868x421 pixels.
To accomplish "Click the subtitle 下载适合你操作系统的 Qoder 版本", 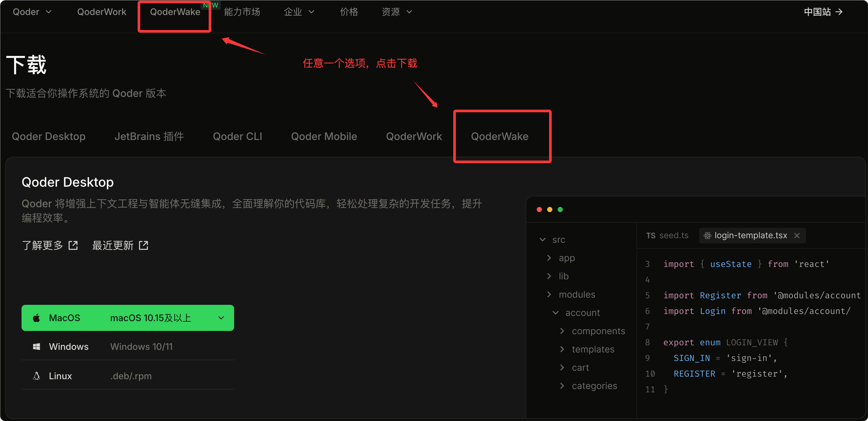I will coord(86,93).
